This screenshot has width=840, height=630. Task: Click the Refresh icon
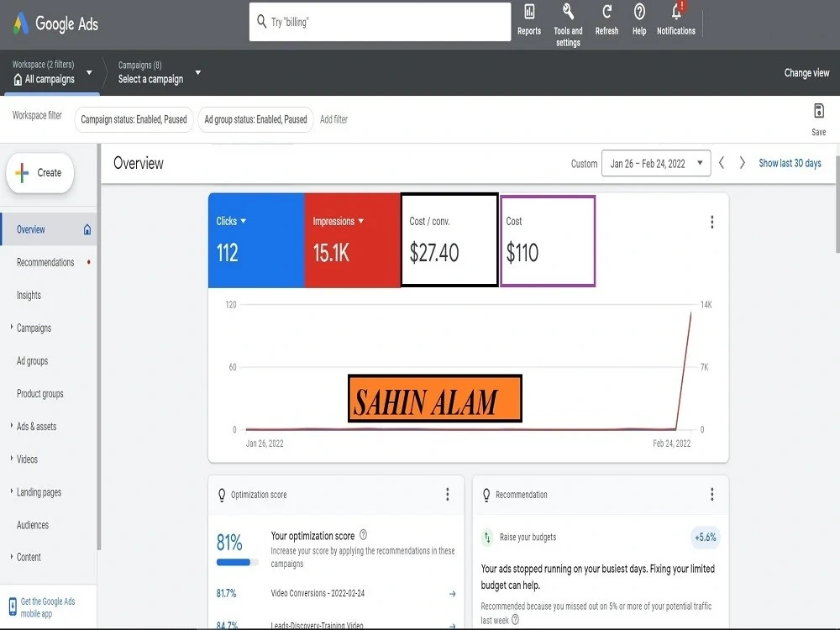point(606,12)
